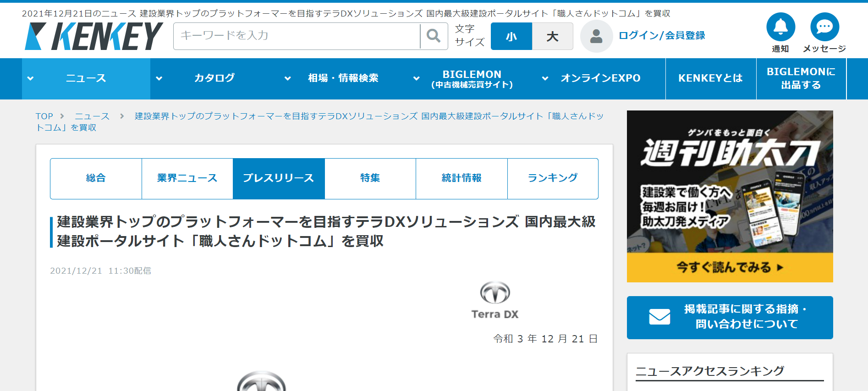
Task: Click 今すぐ読んでみる banner button
Action: point(730,267)
